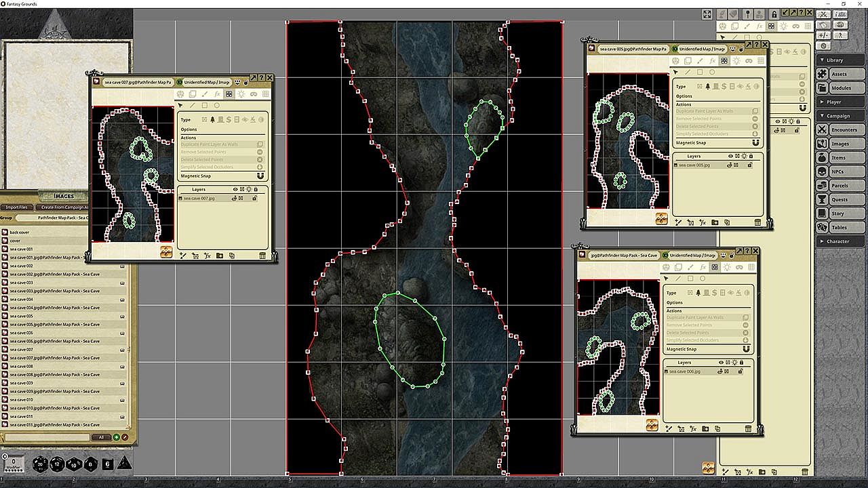Toggle Magnetic Snap in sea cave 007 window
Screen dimensions: 868x488
coord(260,176)
